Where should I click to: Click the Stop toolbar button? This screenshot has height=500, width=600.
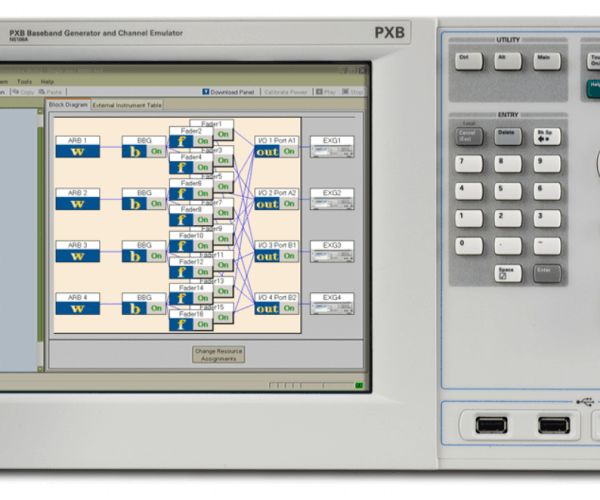(x=352, y=92)
